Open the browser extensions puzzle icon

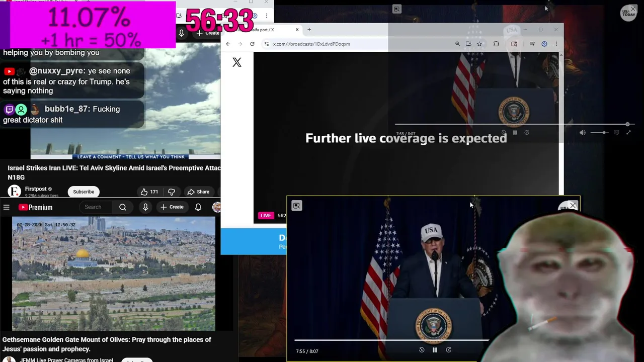[x=496, y=44]
